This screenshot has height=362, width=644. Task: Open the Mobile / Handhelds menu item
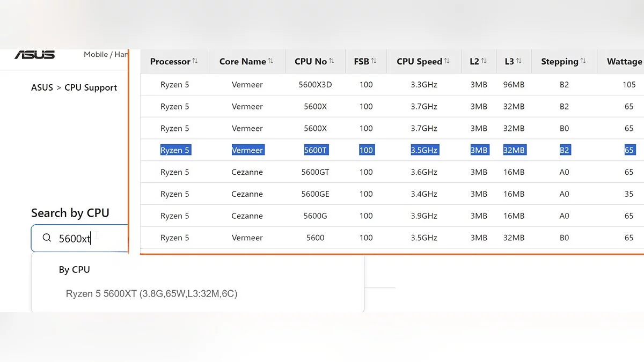(x=106, y=54)
